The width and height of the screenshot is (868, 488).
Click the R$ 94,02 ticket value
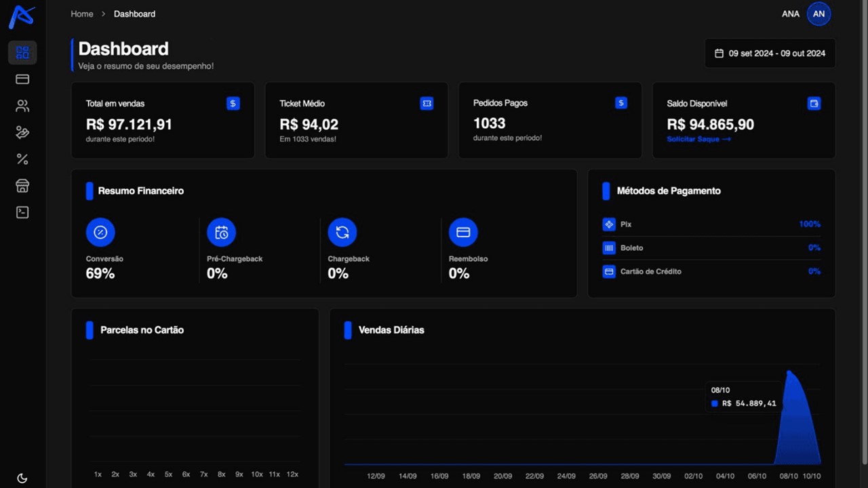pyautogui.click(x=309, y=125)
